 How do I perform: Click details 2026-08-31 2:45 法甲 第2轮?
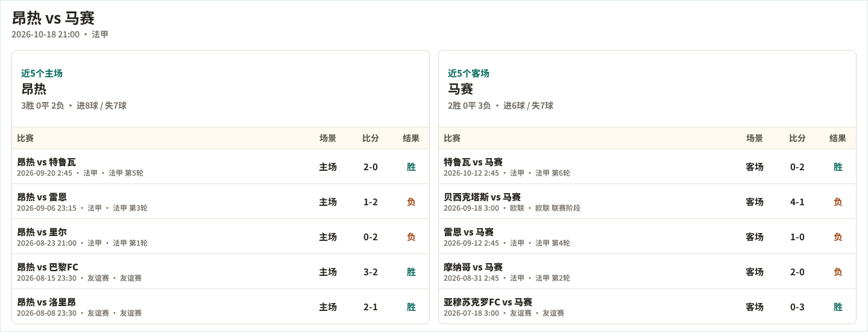[507, 278]
